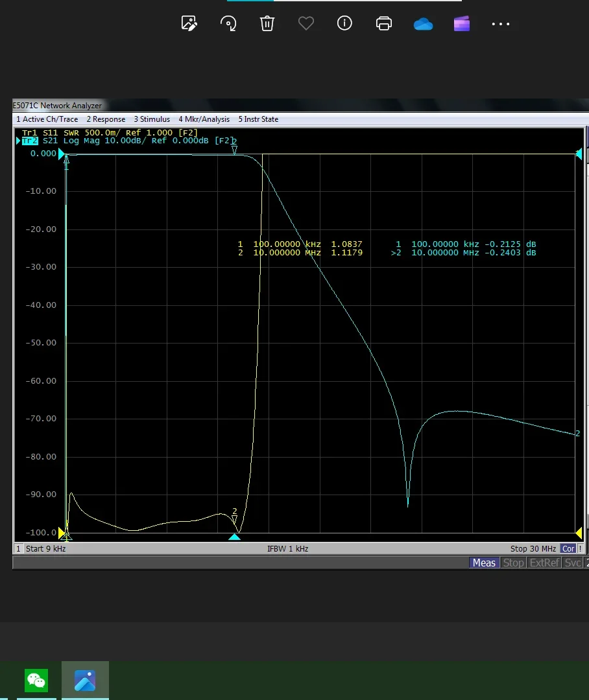Open file info with the info icon
589x700 pixels.
click(x=344, y=24)
